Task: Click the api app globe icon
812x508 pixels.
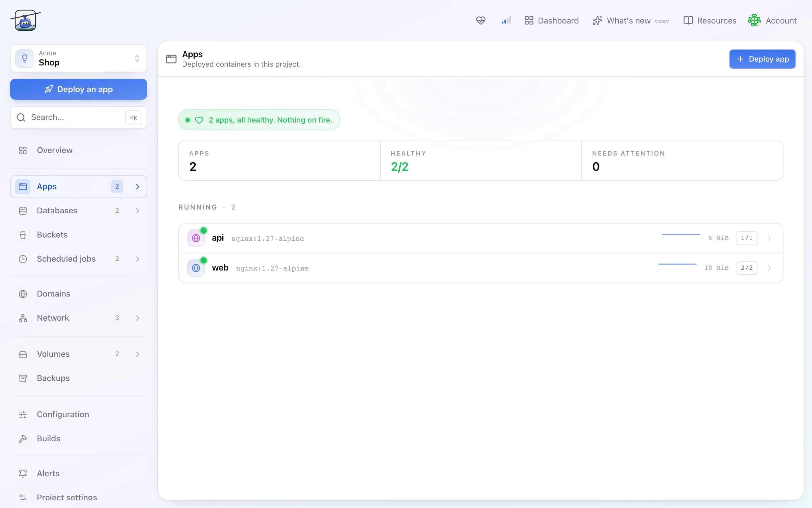Action: click(x=196, y=238)
